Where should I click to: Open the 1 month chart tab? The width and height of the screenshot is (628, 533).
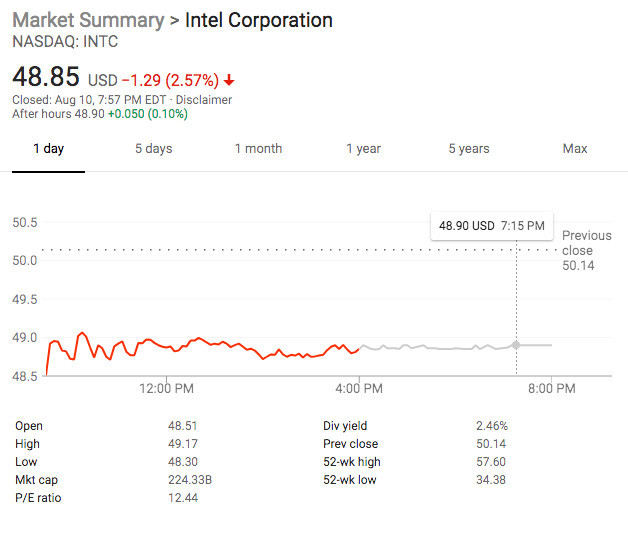click(258, 149)
